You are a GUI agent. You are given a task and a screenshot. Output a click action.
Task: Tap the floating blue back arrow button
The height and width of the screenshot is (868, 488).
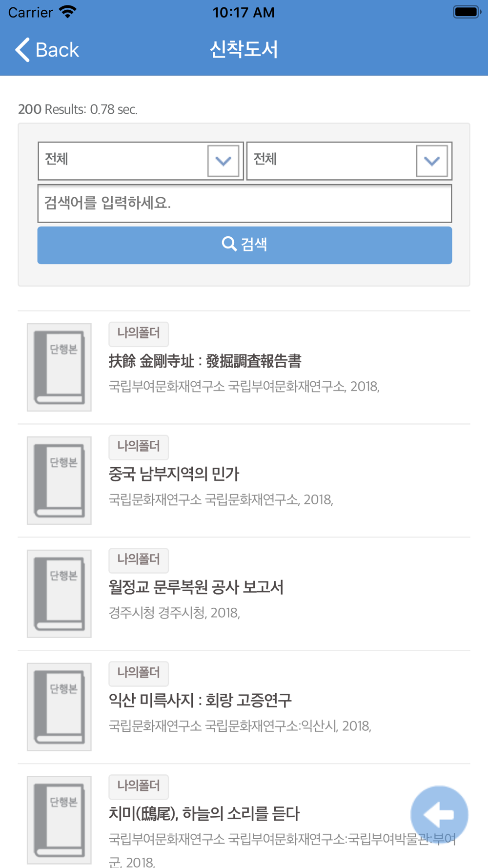439,814
